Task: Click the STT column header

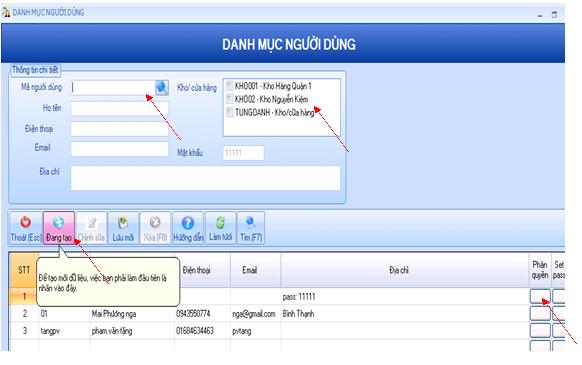Action: (x=24, y=270)
